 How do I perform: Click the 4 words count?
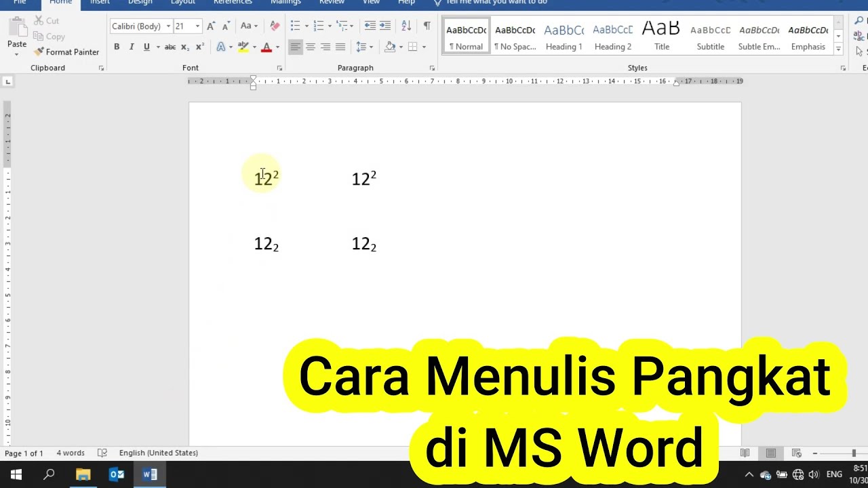tap(71, 453)
